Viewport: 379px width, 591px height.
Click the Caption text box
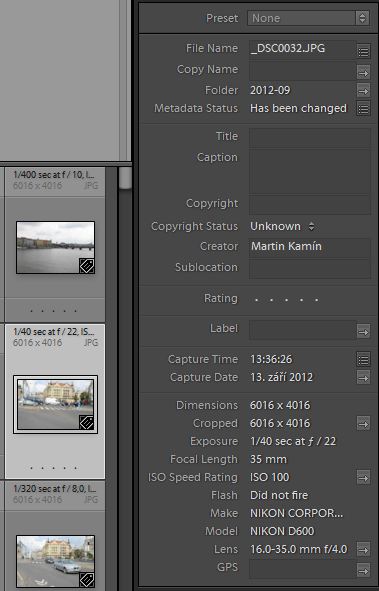(x=310, y=171)
